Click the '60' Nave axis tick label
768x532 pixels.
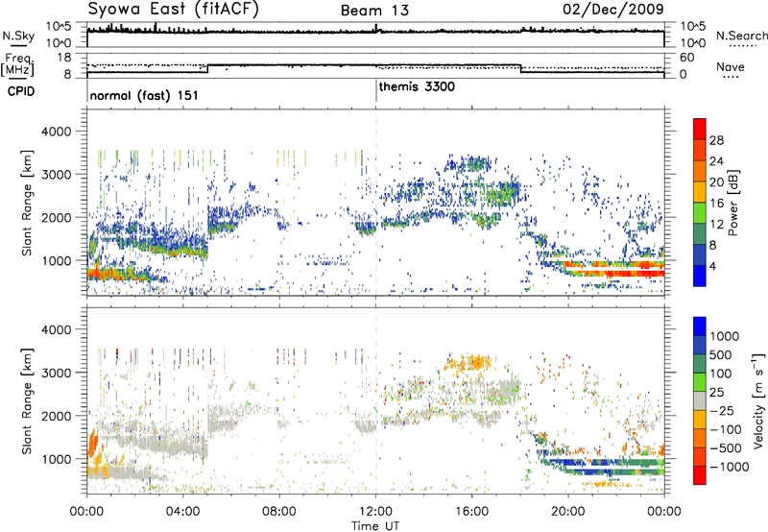(686, 58)
